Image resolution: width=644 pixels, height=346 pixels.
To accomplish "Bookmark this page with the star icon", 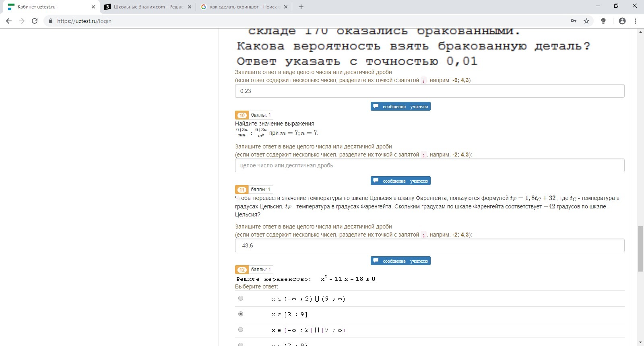I will pyautogui.click(x=586, y=21).
